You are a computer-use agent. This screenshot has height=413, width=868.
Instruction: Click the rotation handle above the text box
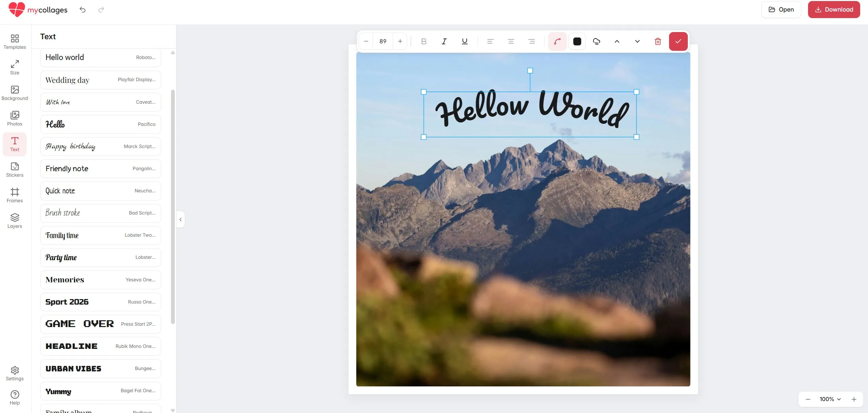tap(530, 71)
